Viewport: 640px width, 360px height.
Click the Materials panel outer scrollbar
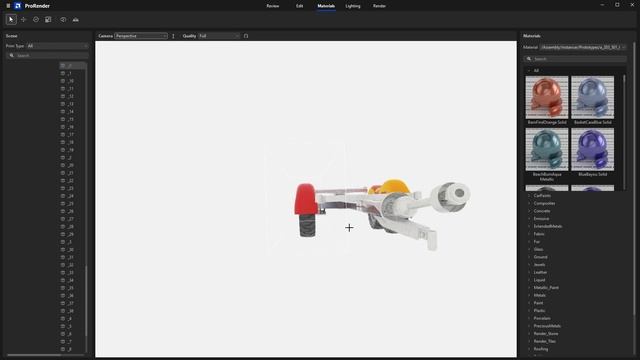(634, 180)
